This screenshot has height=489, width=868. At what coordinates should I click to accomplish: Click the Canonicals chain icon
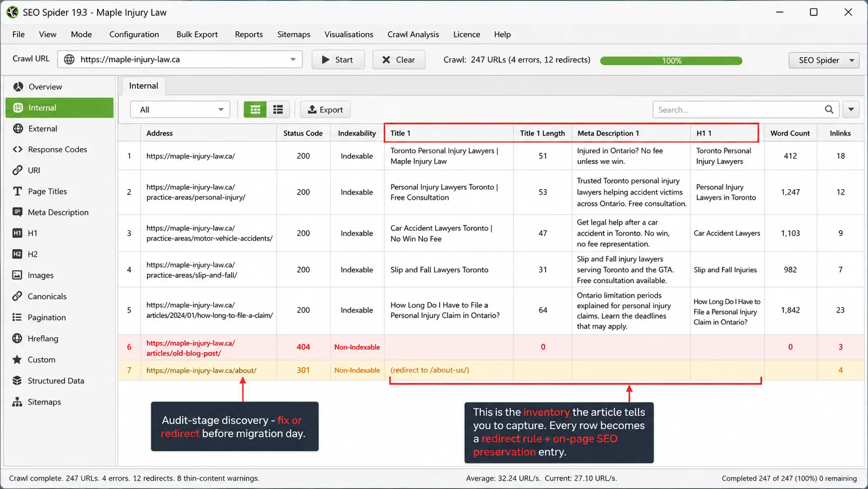pos(17,296)
